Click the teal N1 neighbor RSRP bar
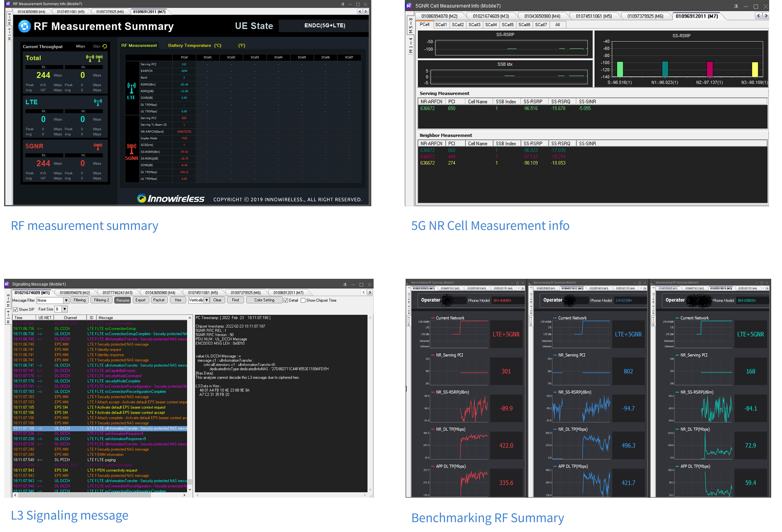782x532 pixels. coord(665,69)
